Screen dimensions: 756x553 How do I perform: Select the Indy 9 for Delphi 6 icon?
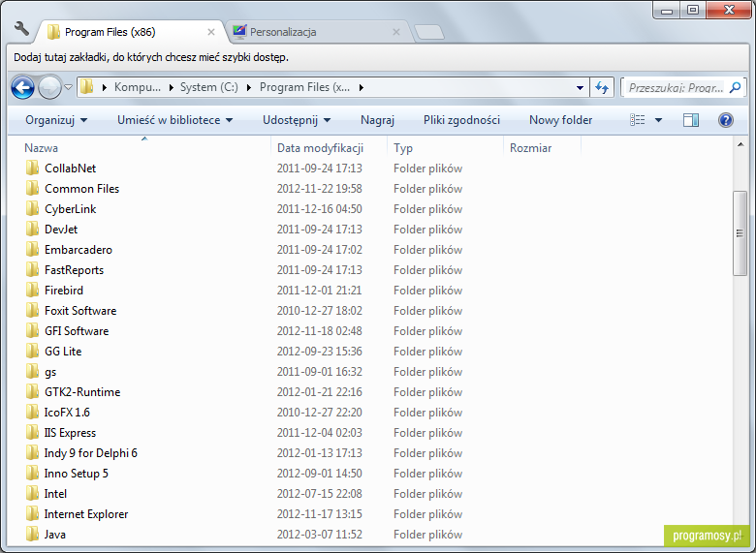[32, 453]
